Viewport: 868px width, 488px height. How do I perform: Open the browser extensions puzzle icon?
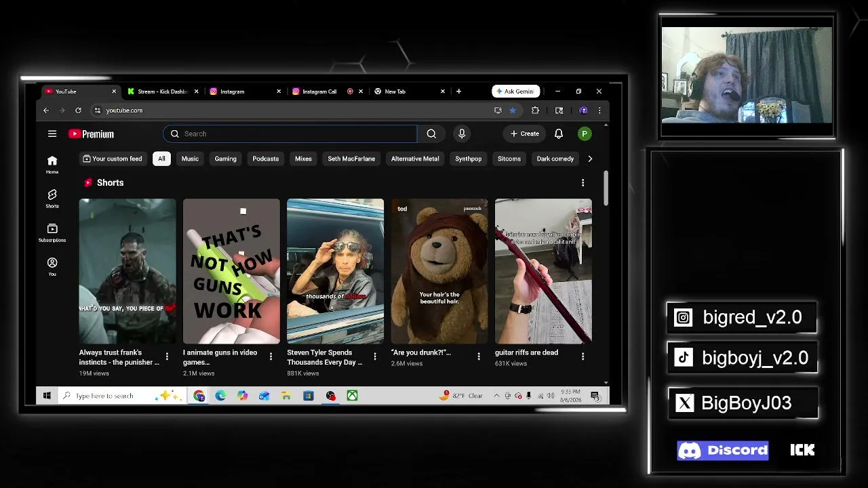click(x=535, y=110)
